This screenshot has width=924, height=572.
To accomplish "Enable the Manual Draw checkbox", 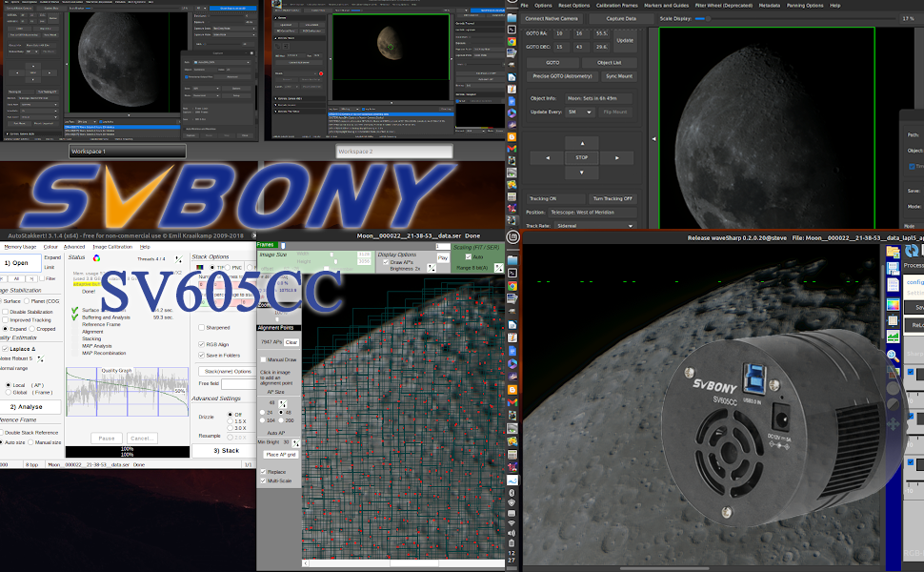I will pyautogui.click(x=264, y=359).
